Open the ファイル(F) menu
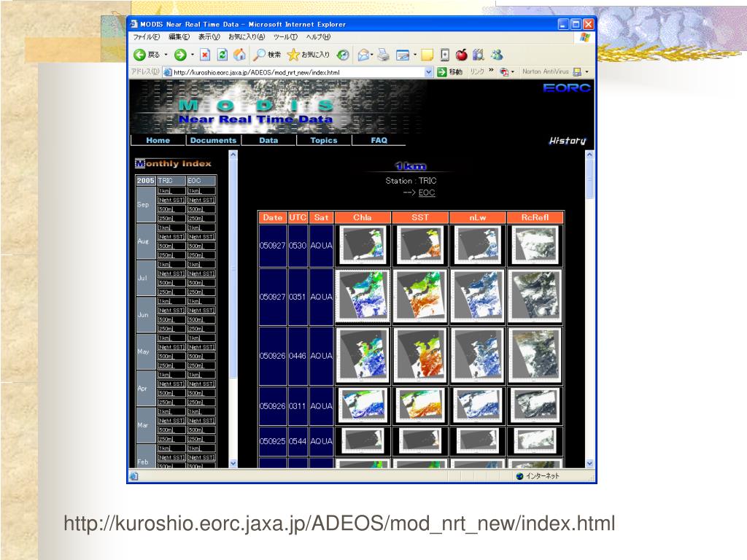 pyautogui.click(x=146, y=36)
